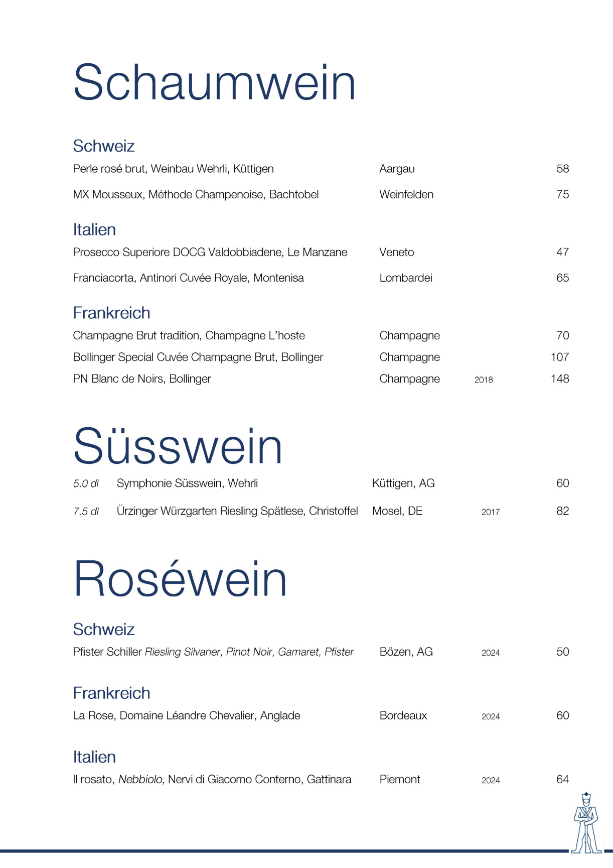Image resolution: width=613 pixels, height=868 pixels.
Task: Select the PN Blanc de Noirs entry
Action: (x=142, y=379)
